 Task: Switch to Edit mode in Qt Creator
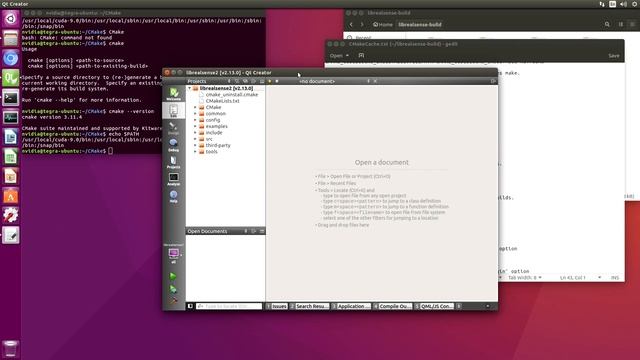click(173, 111)
